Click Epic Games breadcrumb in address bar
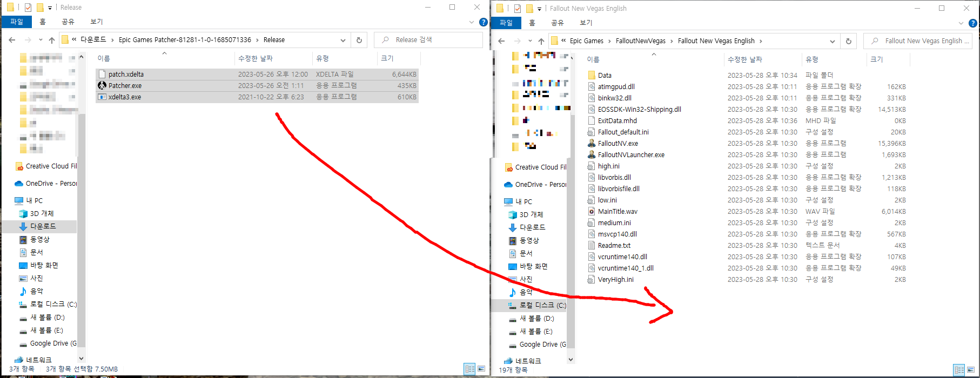Viewport: 980px width, 378px height. (x=587, y=41)
